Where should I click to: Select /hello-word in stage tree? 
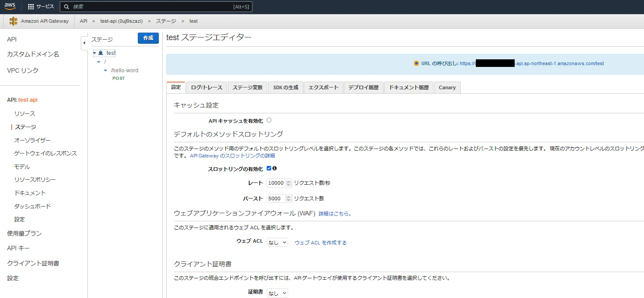[x=124, y=70]
